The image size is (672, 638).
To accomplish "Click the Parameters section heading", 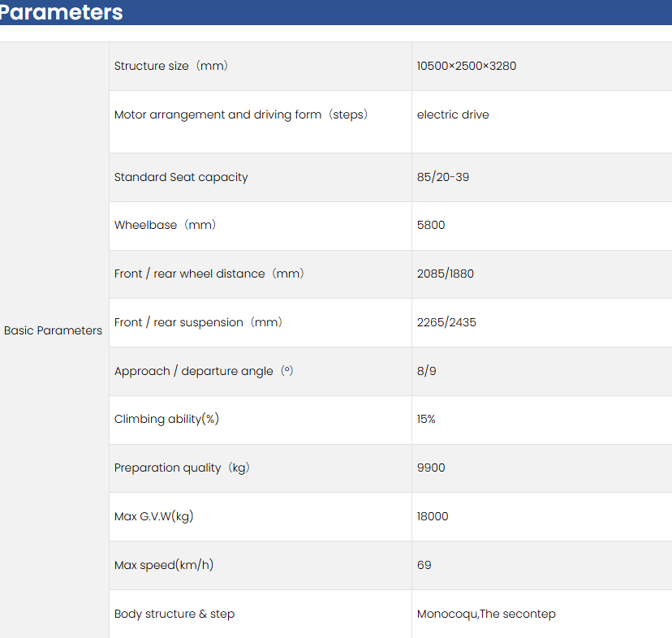I will click(62, 12).
